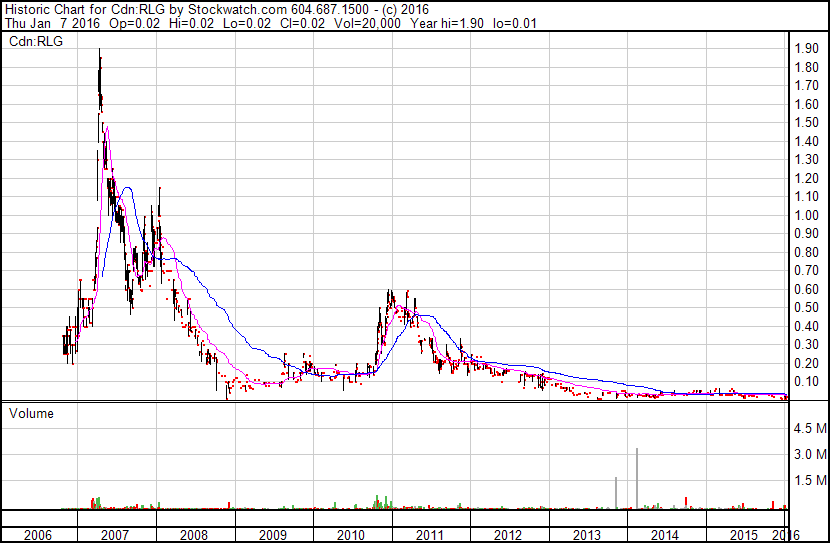
Task: Click the 0.20 price axis label
Action: click(807, 363)
